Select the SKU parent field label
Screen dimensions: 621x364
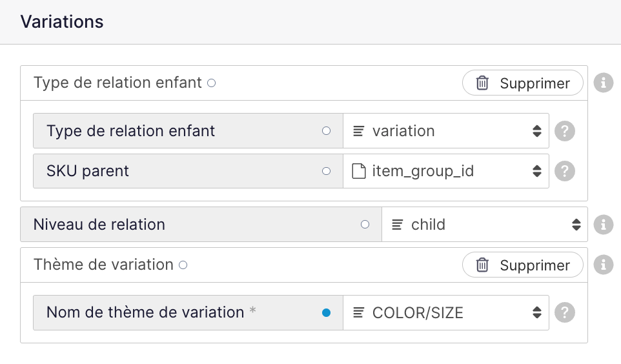point(88,171)
